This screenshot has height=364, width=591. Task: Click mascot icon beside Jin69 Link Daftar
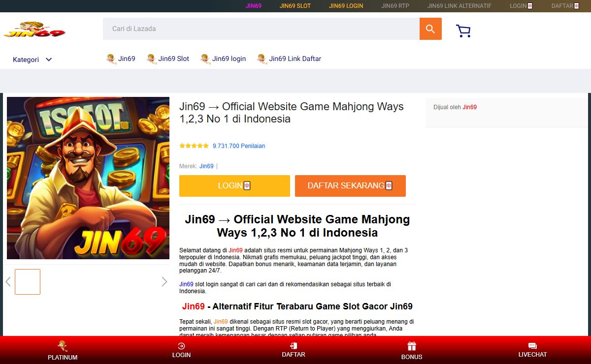pos(262,59)
